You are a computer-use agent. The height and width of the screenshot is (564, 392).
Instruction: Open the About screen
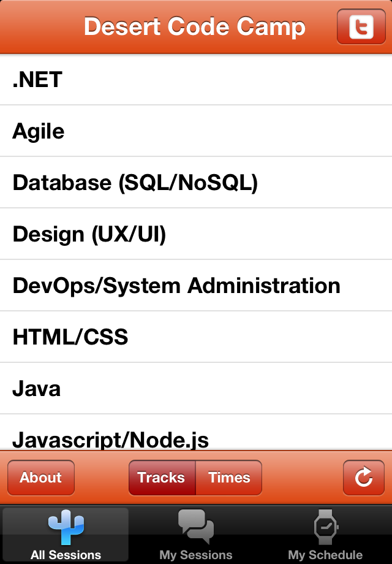click(41, 478)
